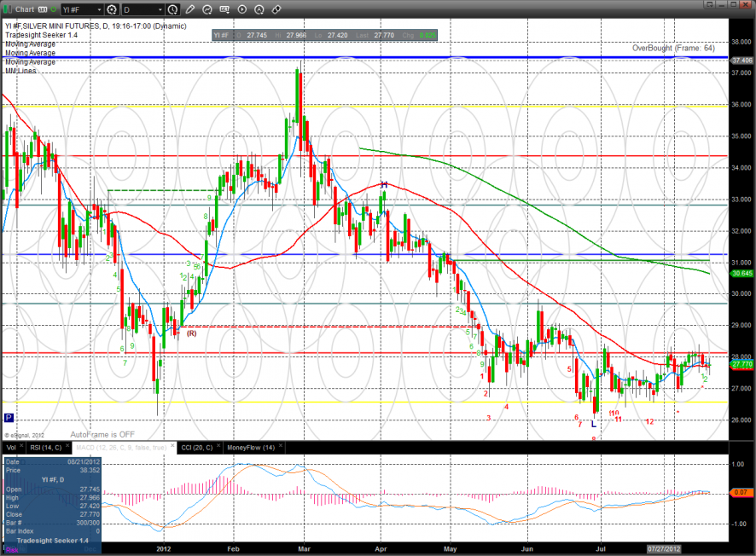This screenshot has width=756, height=556.
Task: Click the 38.000 label on the price axis
Action: pos(741,42)
